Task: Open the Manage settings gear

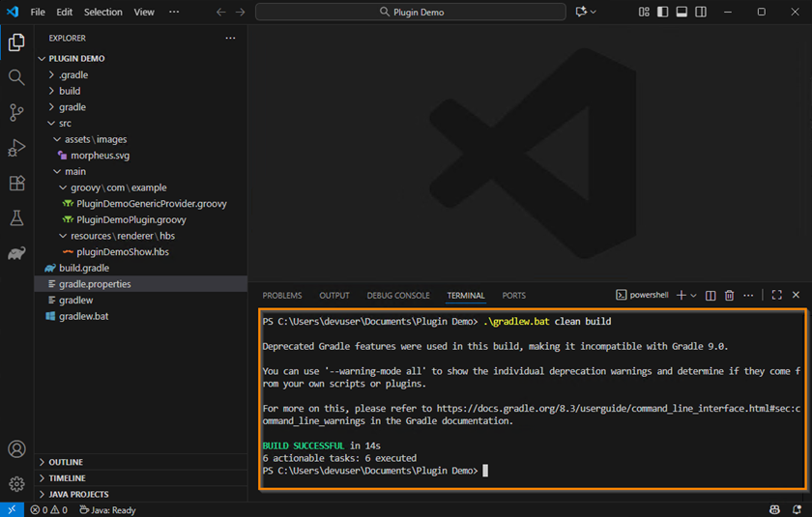Action: point(16,484)
